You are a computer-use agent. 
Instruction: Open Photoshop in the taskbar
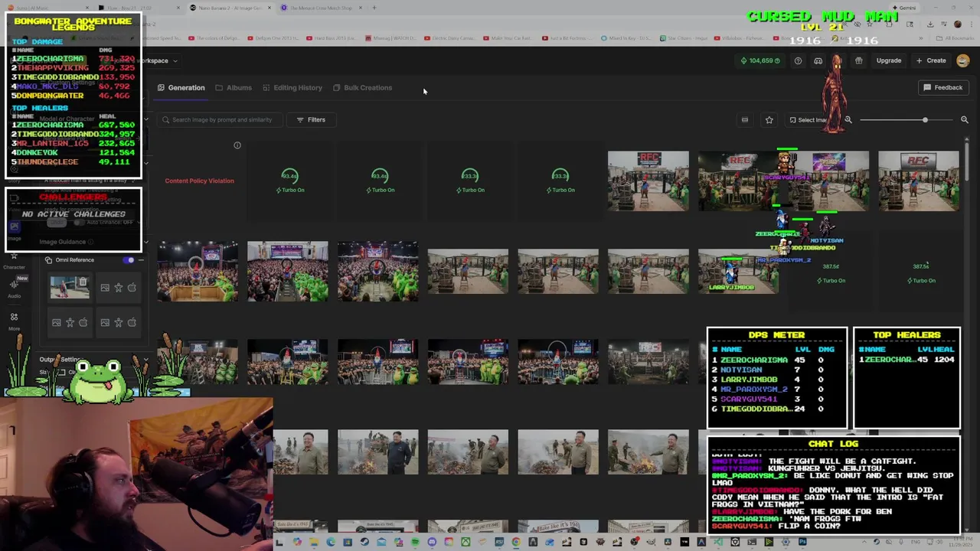802,543
